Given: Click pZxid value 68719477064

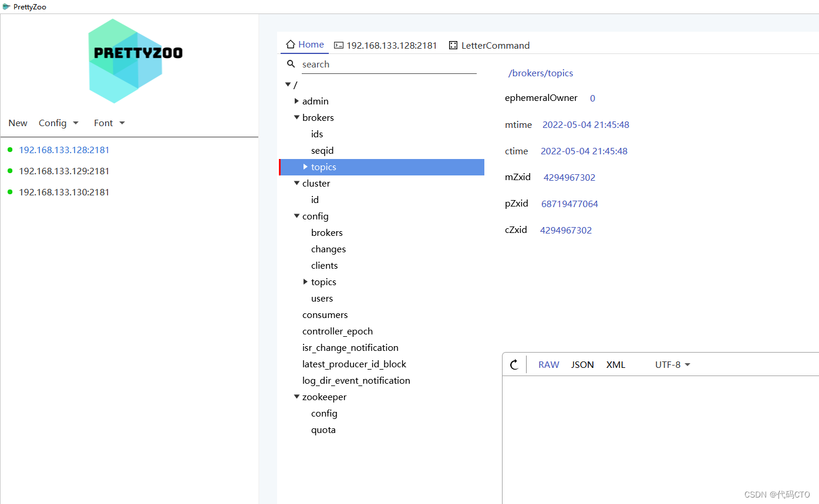Looking at the screenshot, I should coord(569,204).
